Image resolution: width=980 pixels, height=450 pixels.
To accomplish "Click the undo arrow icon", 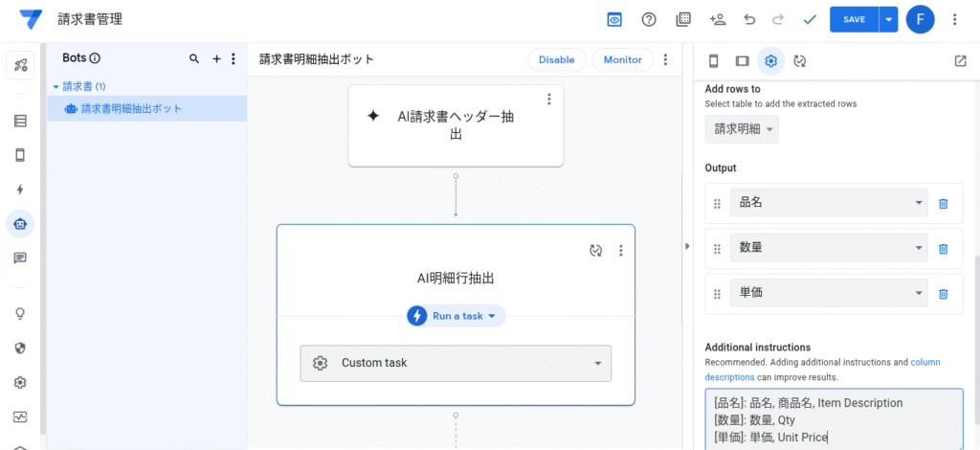I will [749, 19].
